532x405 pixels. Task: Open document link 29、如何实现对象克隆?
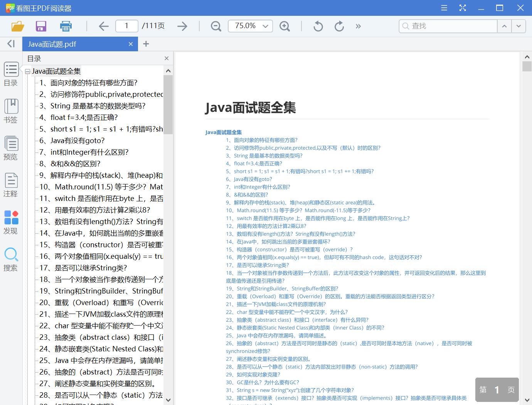pyautogui.click(x=253, y=375)
